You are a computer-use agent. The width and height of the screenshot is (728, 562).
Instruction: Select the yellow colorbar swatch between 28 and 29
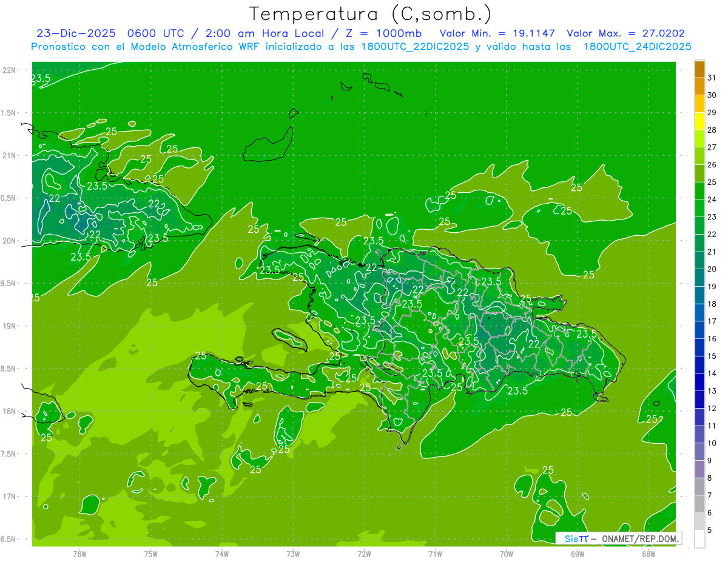pos(699,121)
